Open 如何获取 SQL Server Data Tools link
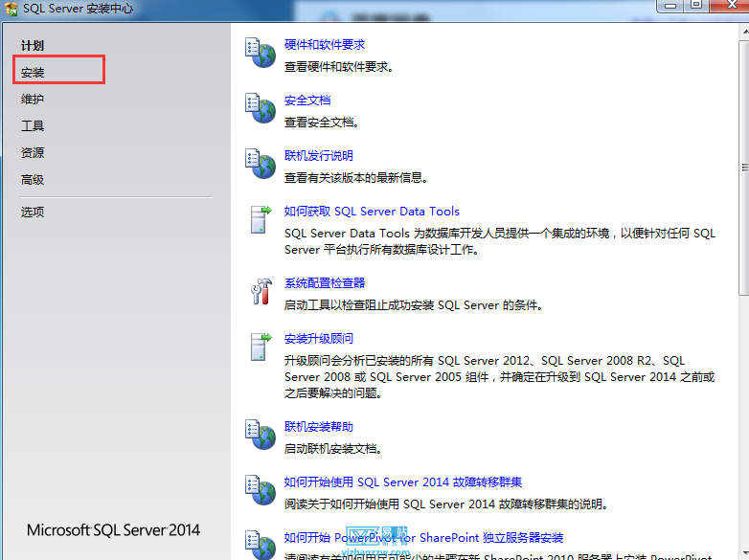Screen dimensions: 749x560 pyautogui.click(x=372, y=212)
